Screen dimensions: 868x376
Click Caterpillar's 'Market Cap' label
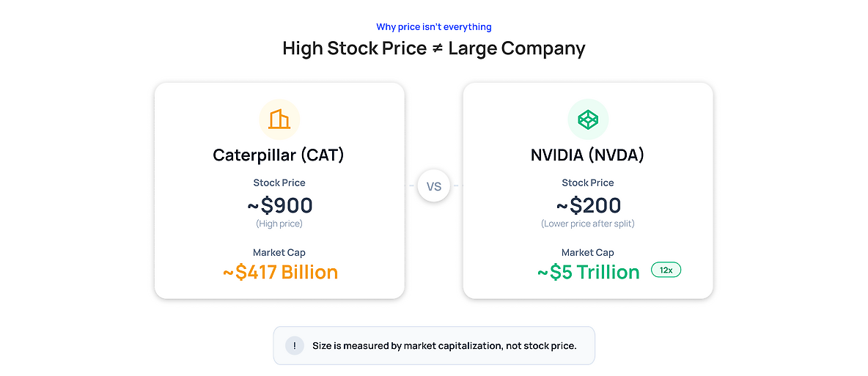tap(279, 253)
